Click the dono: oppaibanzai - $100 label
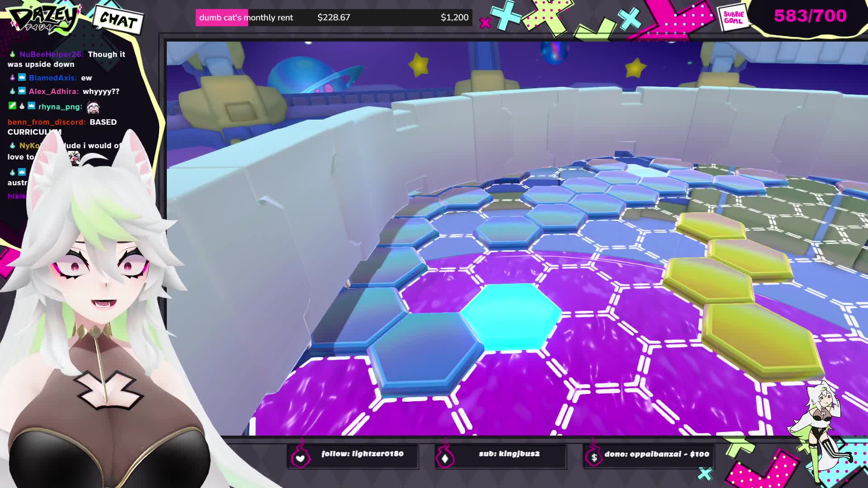 point(656,454)
